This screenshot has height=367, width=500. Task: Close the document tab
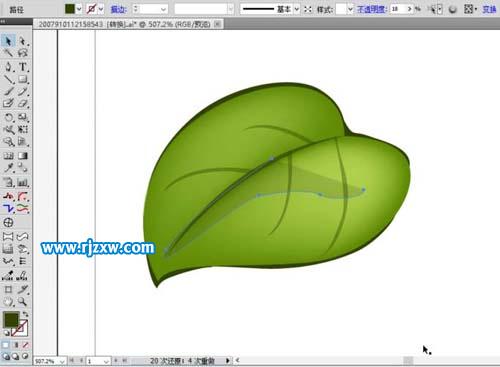coord(218,24)
